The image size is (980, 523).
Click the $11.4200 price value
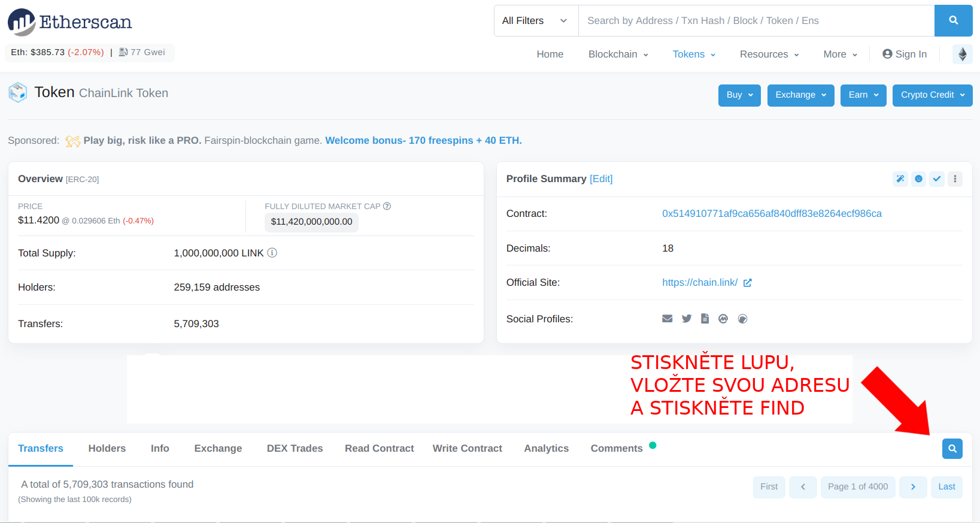coord(39,220)
